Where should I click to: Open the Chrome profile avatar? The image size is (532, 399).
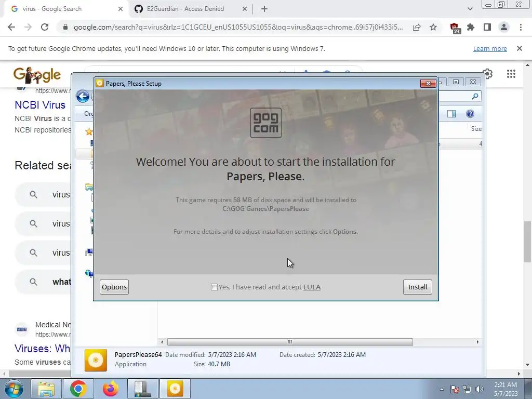click(x=504, y=27)
